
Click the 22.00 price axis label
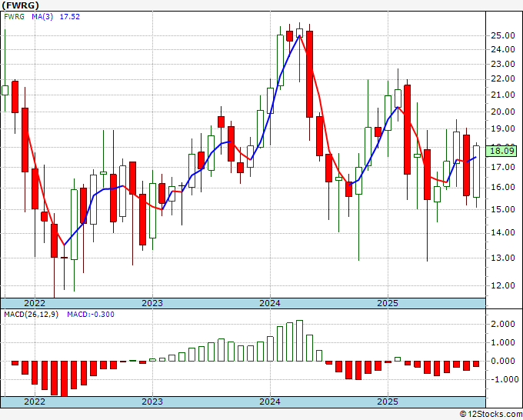coord(503,79)
